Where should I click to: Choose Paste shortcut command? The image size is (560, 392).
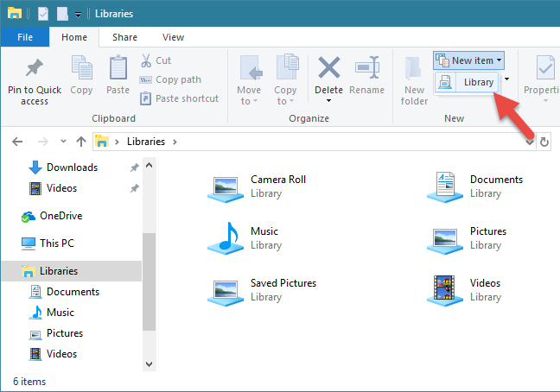point(179,98)
